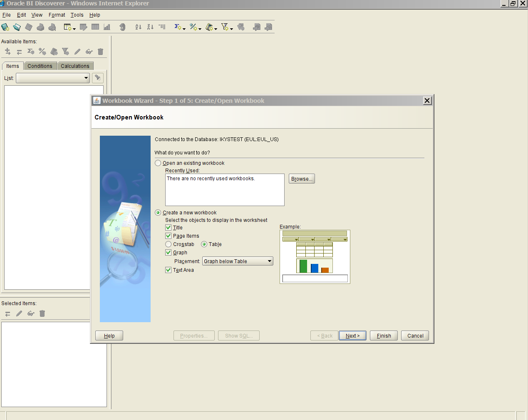Click the New Workbook toolbar icon

pyautogui.click(x=5, y=27)
